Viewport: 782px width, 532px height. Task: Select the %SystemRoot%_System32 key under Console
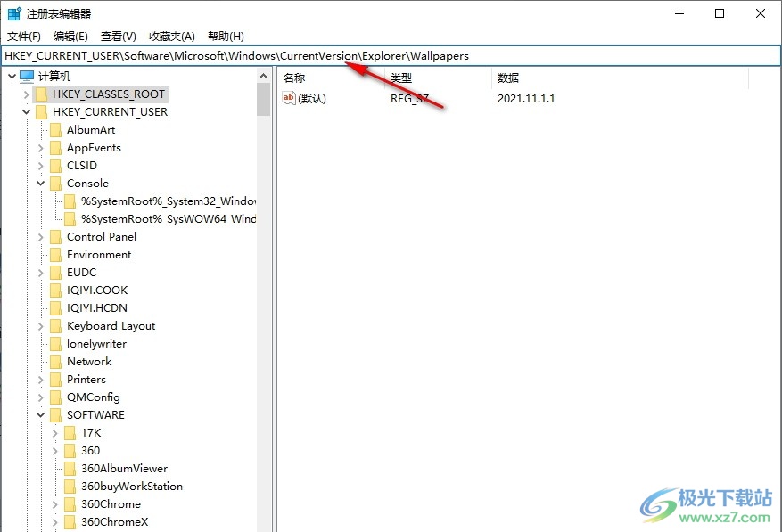pyautogui.click(x=169, y=201)
